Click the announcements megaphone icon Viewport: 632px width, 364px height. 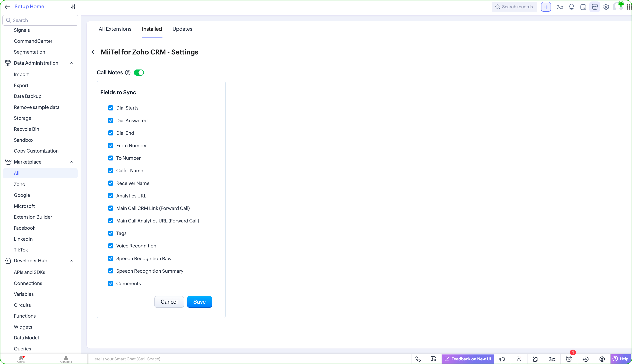pos(502,359)
